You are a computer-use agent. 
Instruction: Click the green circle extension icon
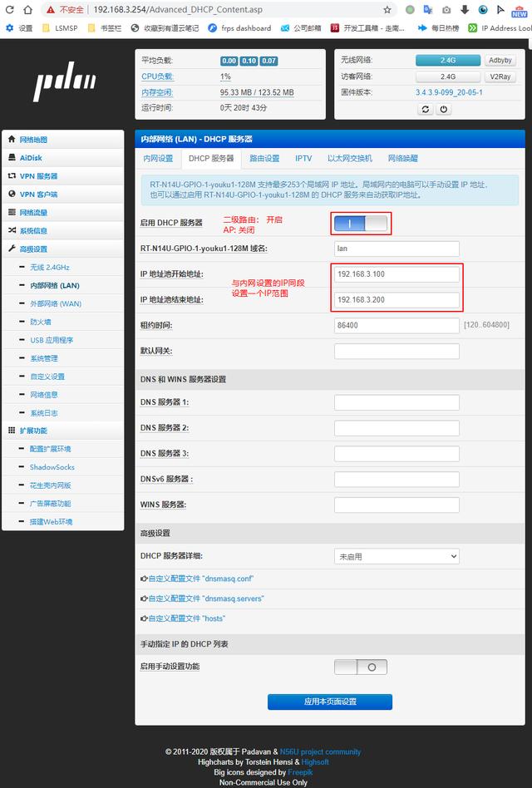[x=410, y=9]
